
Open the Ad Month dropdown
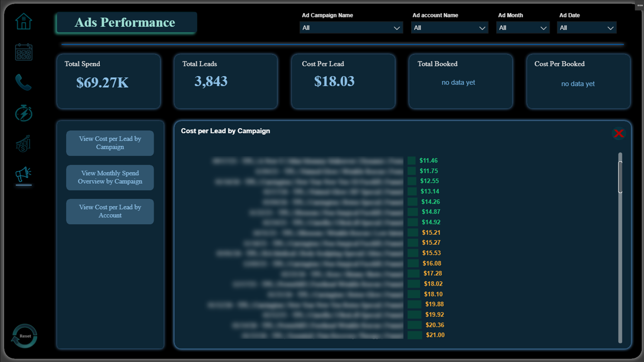pos(523,28)
